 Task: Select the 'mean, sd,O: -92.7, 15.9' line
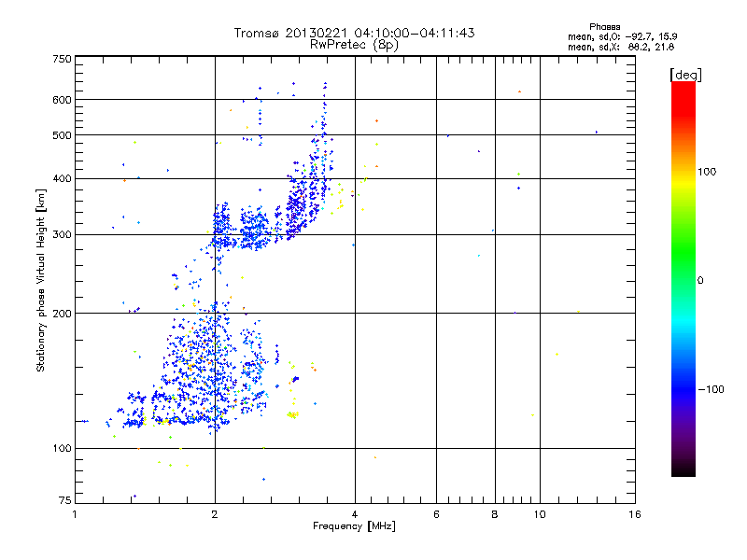pos(622,36)
